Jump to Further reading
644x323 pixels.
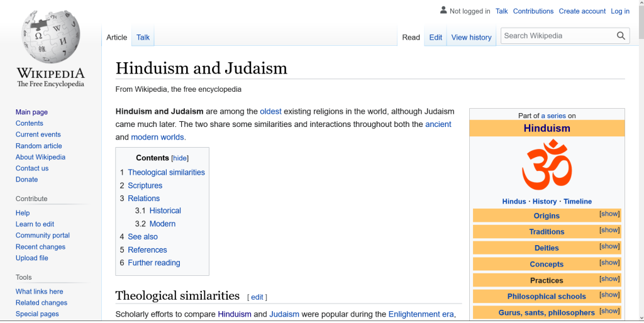(x=154, y=263)
